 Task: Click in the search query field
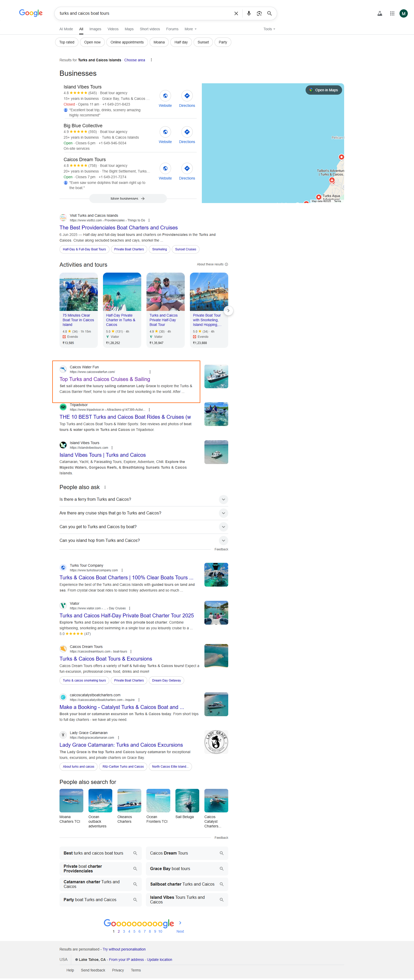145,13
